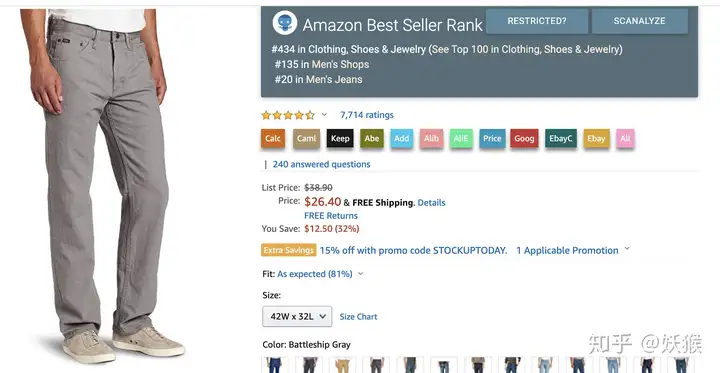Open the Size Chart link
Viewport: 720px width, 373px height.
click(359, 316)
